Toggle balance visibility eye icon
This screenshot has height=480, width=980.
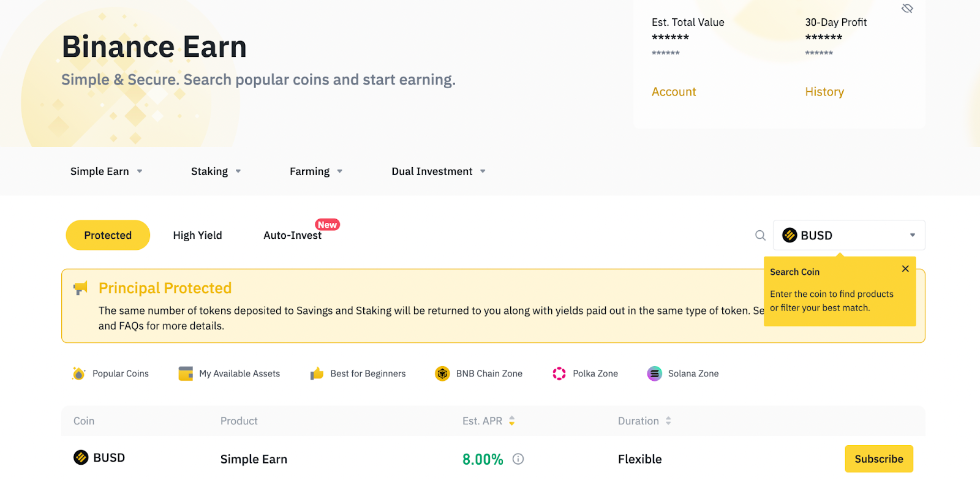[907, 9]
